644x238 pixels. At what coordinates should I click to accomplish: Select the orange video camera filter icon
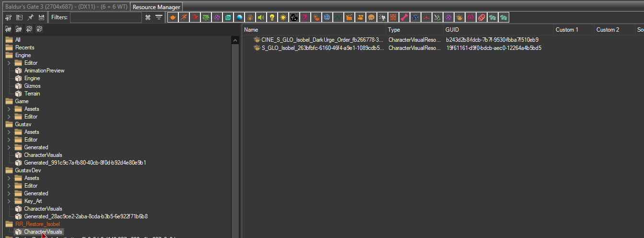click(x=360, y=17)
